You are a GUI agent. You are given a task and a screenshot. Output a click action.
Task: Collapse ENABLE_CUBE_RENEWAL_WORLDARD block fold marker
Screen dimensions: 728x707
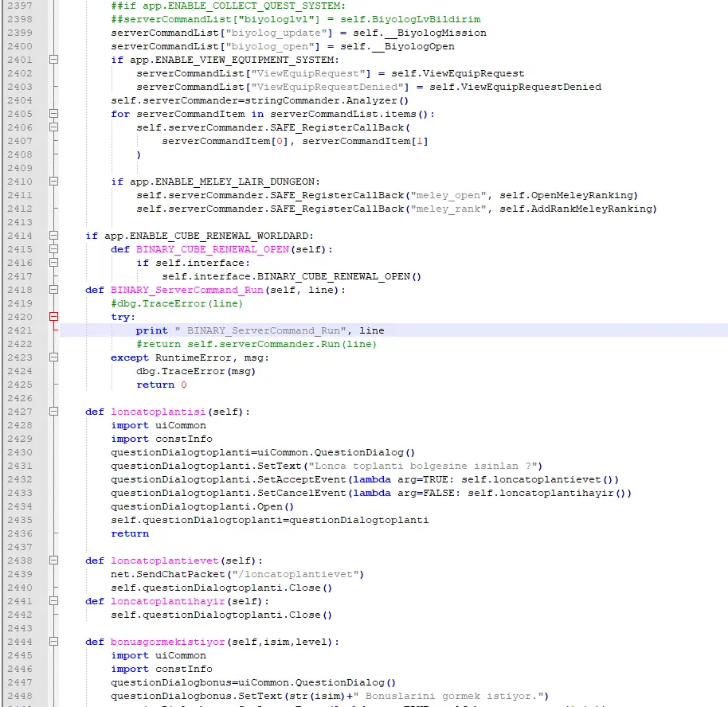[54, 236]
